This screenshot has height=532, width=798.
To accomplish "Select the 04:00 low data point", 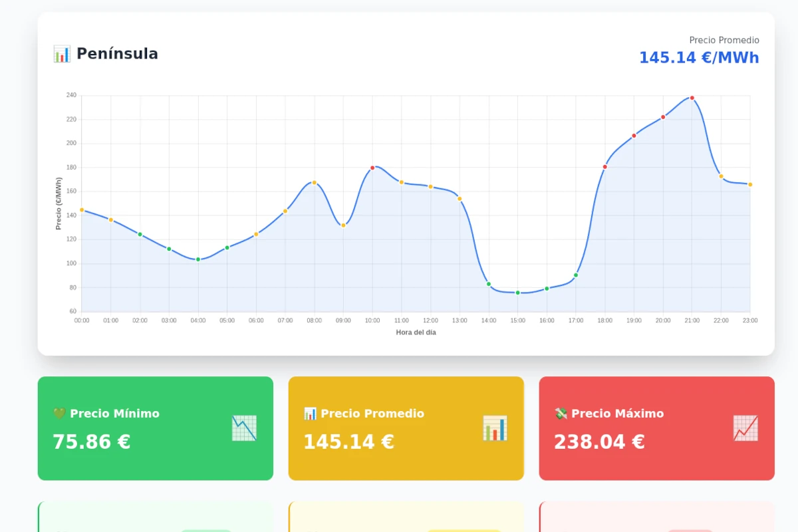I will (198, 259).
